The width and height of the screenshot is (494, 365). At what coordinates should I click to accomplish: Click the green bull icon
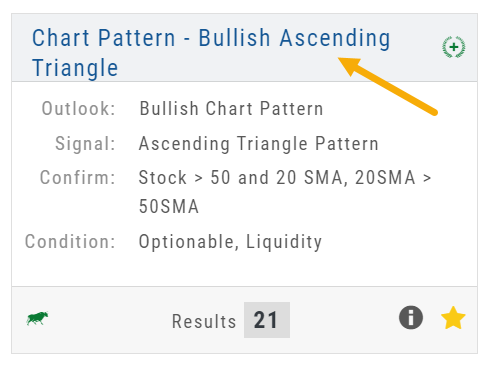click(x=37, y=318)
